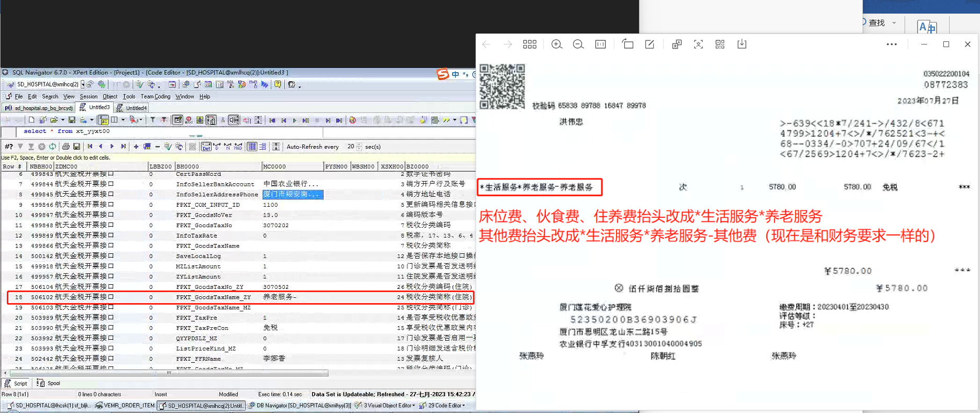The image size is (980, 413).
Task: Open the Edit menu
Action: (x=32, y=96)
